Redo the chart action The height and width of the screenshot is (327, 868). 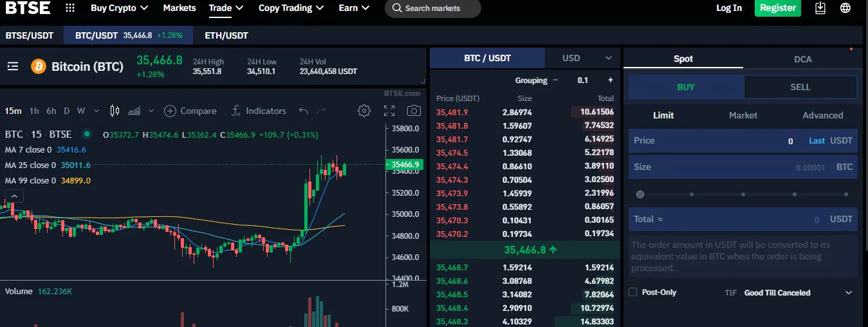(321, 111)
